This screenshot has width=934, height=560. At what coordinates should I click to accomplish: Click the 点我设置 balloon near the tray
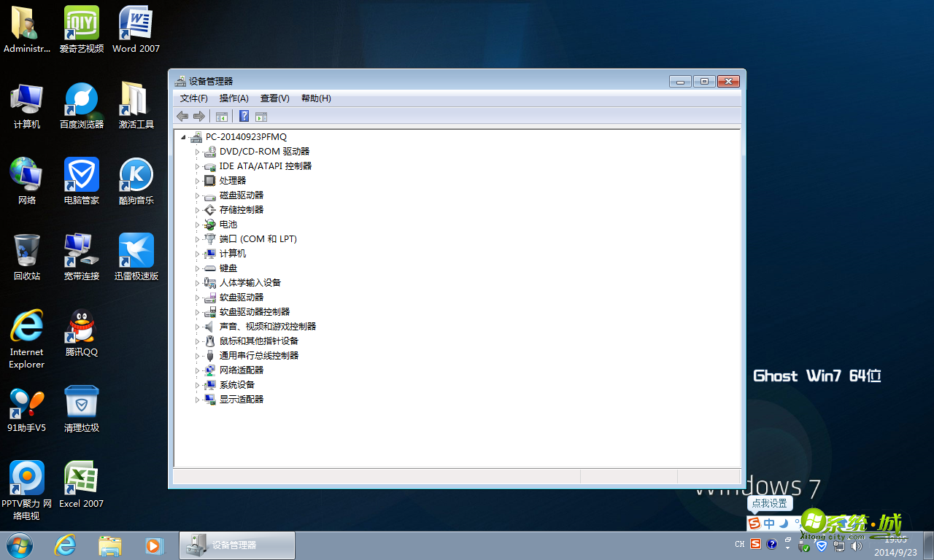point(769,503)
